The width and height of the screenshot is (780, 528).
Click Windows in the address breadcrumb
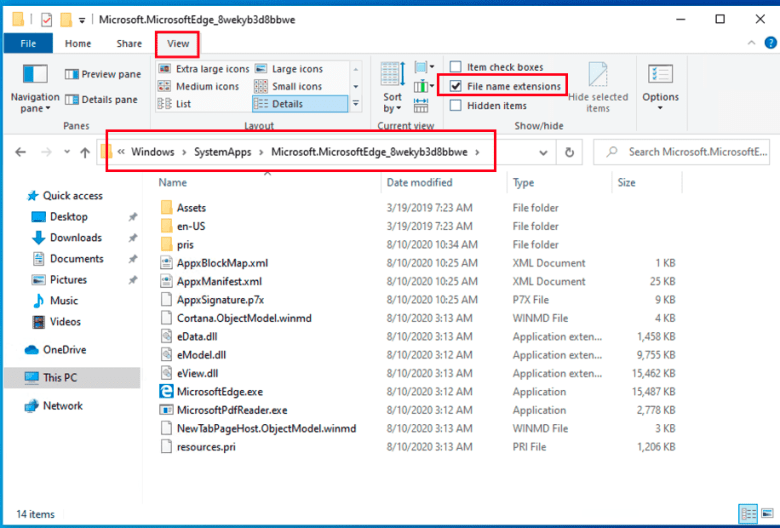[153, 152]
